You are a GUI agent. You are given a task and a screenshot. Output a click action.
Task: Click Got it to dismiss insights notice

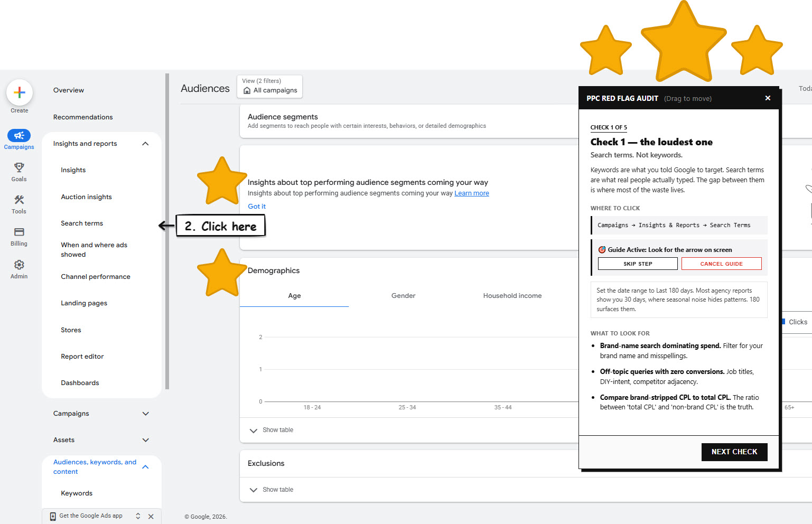tap(257, 207)
